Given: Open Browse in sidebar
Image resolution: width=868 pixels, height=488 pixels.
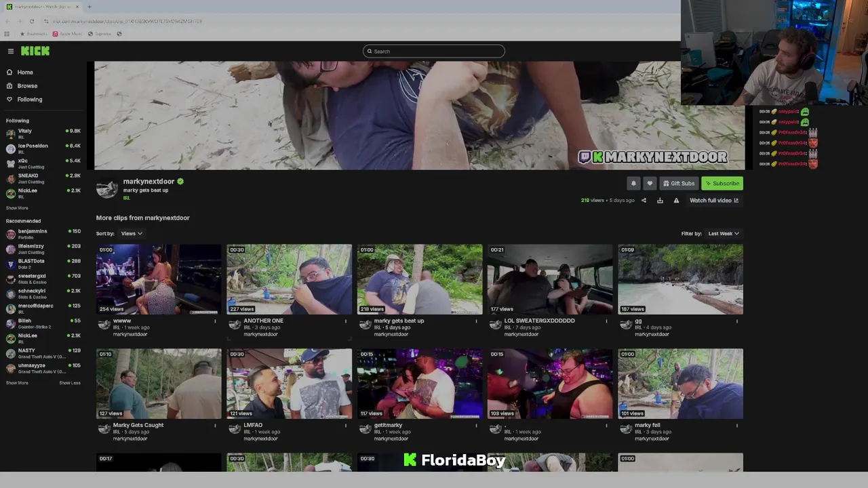Looking at the screenshot, I should (x=22, y=85).
